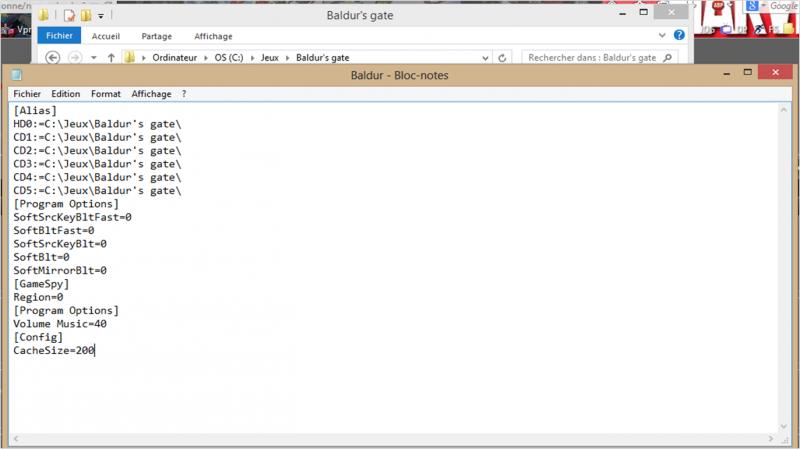
Task: Expand the arrow after Ordinateur breadcrumb
Action: click(x=206, y=58)
